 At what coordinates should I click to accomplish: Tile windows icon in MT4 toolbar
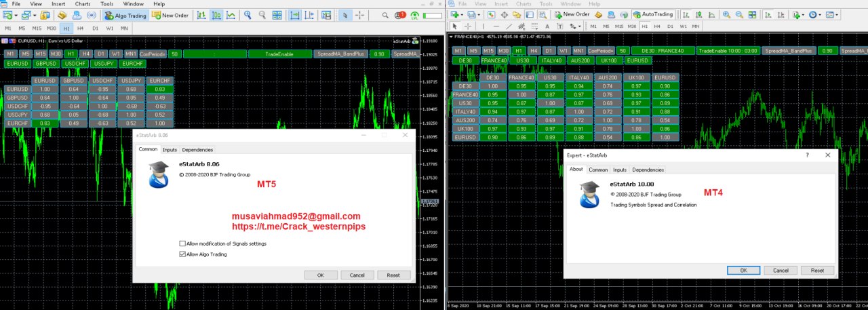click(752, 14)
